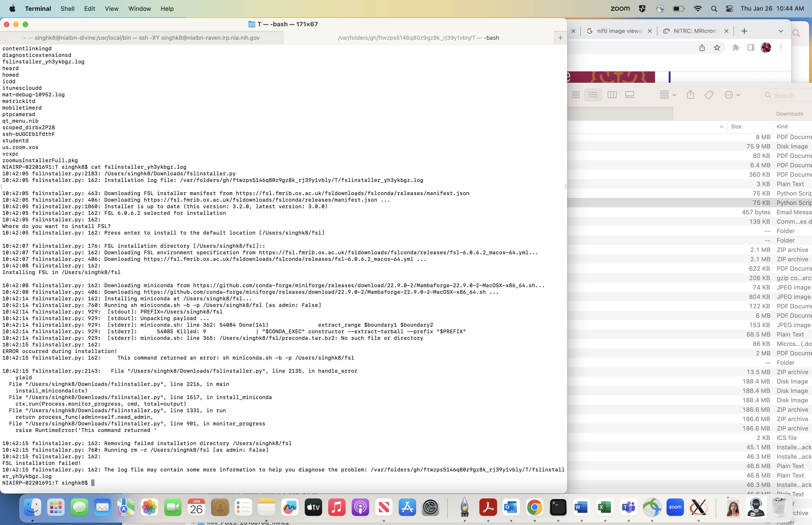Bookmark page with Chrome star icon
Screen dimensions: 812x525
(717, 48)
